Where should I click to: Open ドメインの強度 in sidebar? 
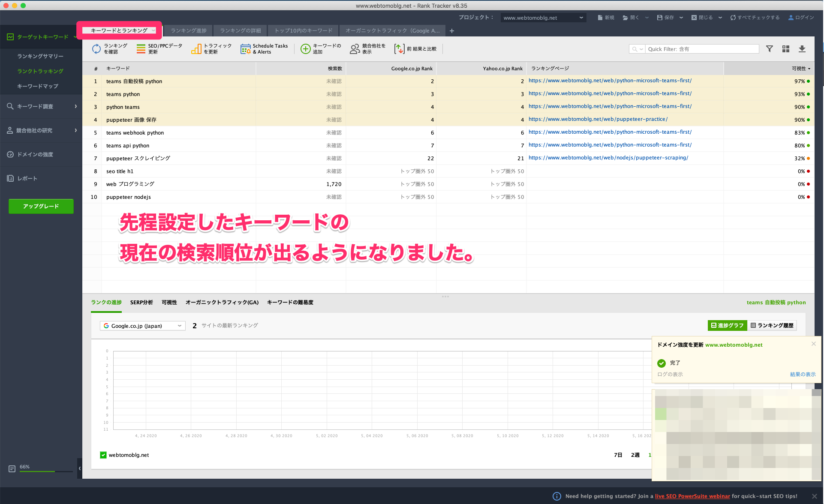click(x=35, y=154)
